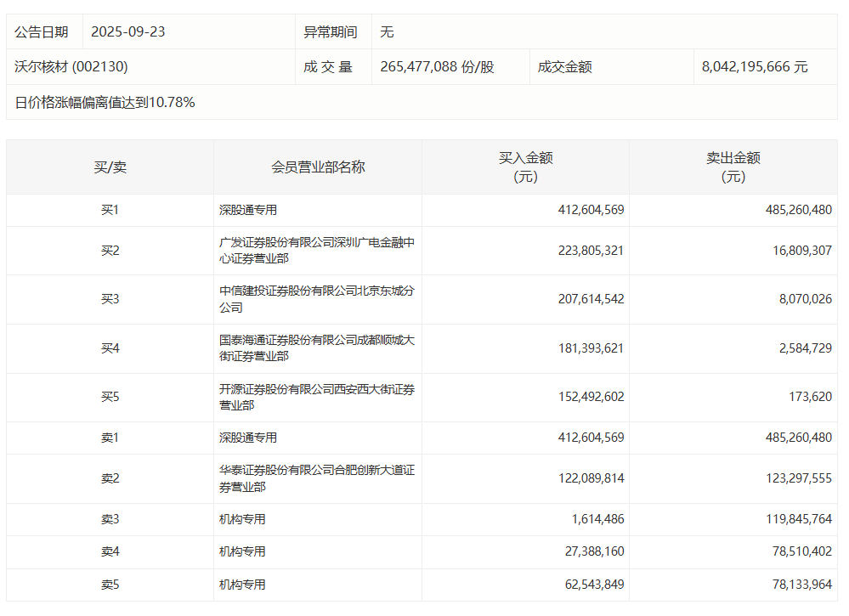The image size is (849, 616).
Task: Click the 异常期间 label
Action: point(331,32)
